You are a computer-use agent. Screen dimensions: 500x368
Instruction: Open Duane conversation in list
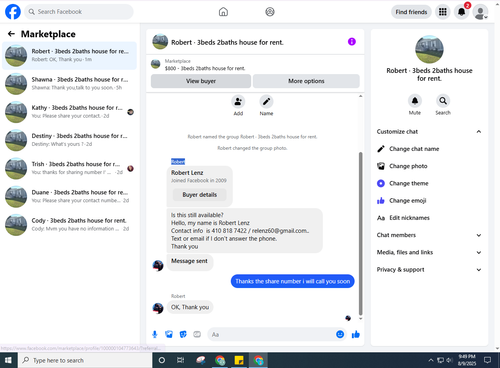69,197
